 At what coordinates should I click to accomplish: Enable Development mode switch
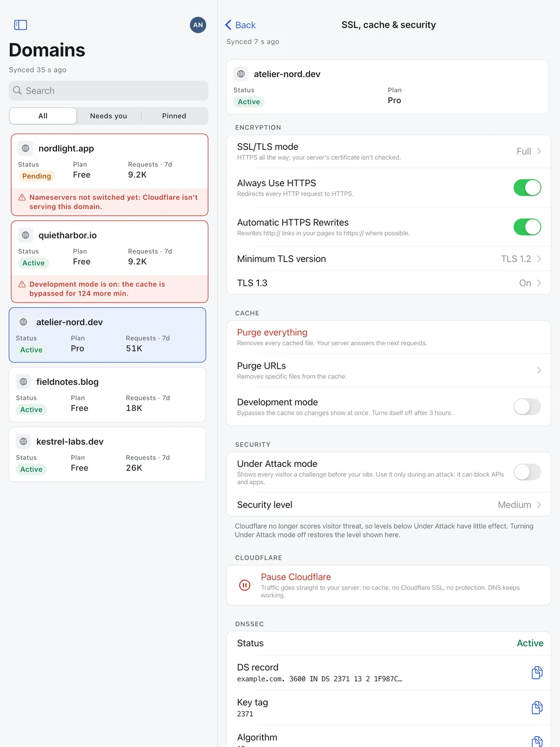pyautogui.click(x=527, y=407)
